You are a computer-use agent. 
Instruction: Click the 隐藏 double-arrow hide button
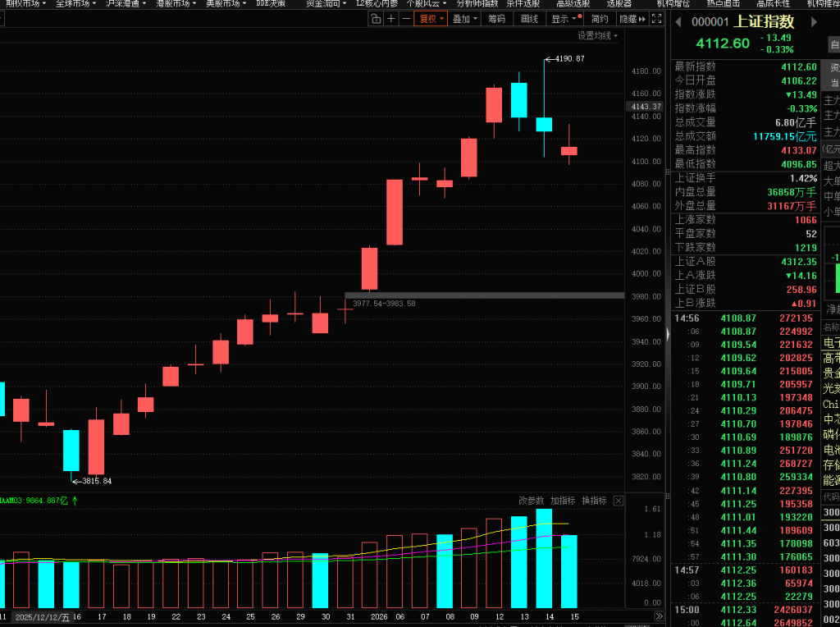[x=632, y=18]
